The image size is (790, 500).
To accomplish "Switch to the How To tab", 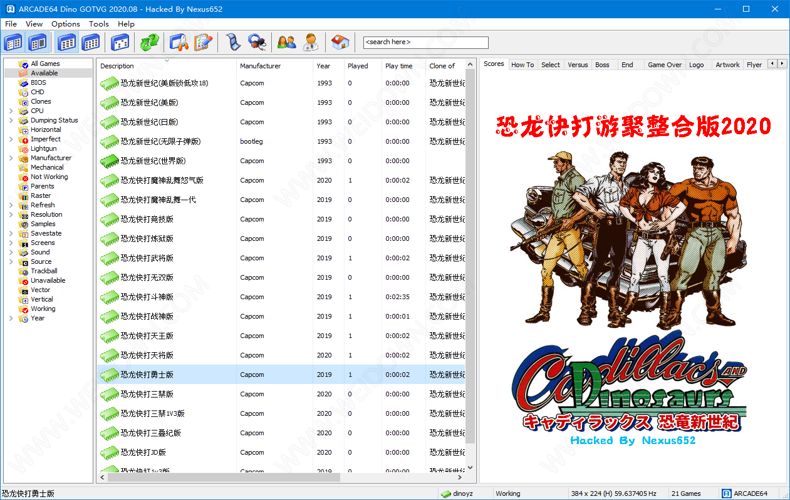I will [522, 65].
